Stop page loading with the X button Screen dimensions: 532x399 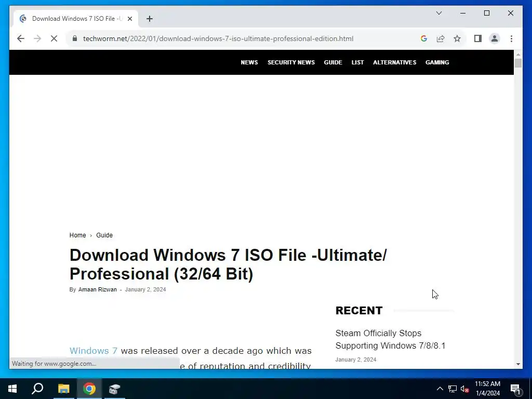(x=54, y=38)
